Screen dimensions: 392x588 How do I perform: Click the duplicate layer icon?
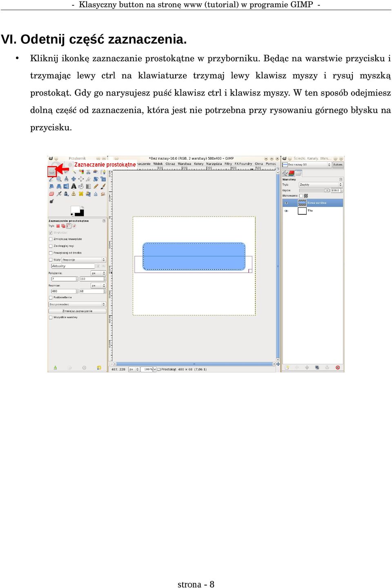317,367
